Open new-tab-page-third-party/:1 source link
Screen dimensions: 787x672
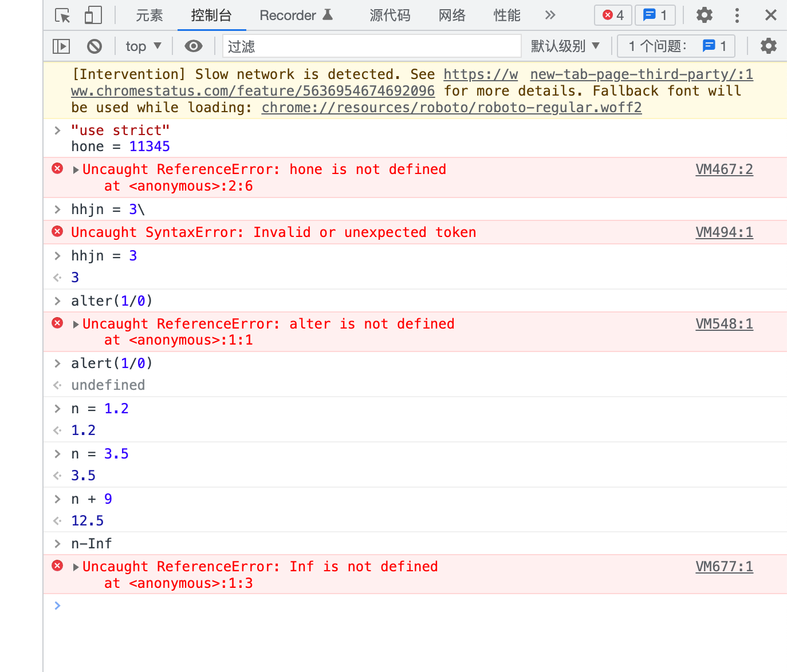tap(642, 74)
